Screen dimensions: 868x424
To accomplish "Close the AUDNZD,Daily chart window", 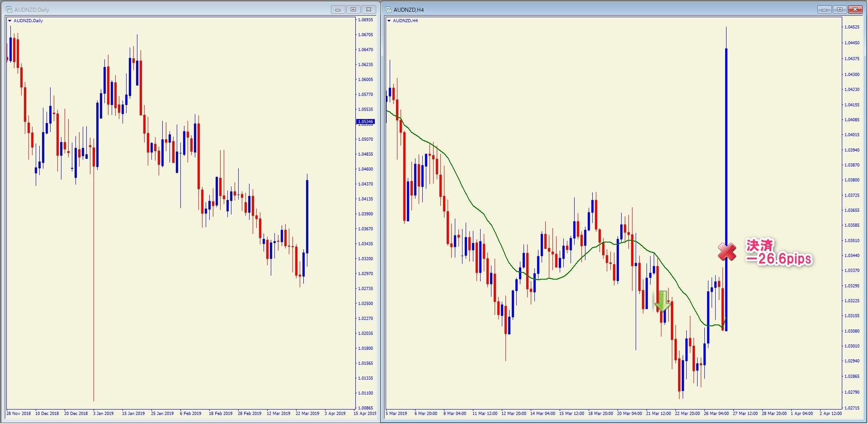I will [x=369, y=10].
